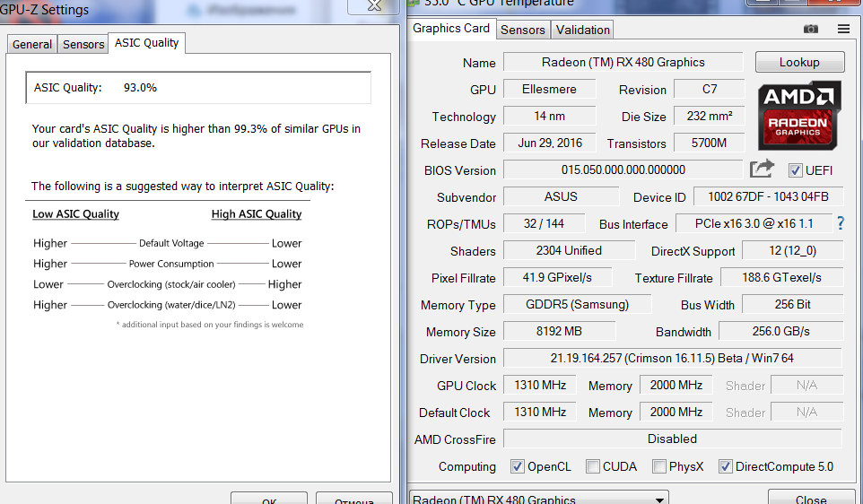This screenshot has width=863, height=504.
Task: Click the Shaders value 2304 Unified
Action: coord(569,250)
